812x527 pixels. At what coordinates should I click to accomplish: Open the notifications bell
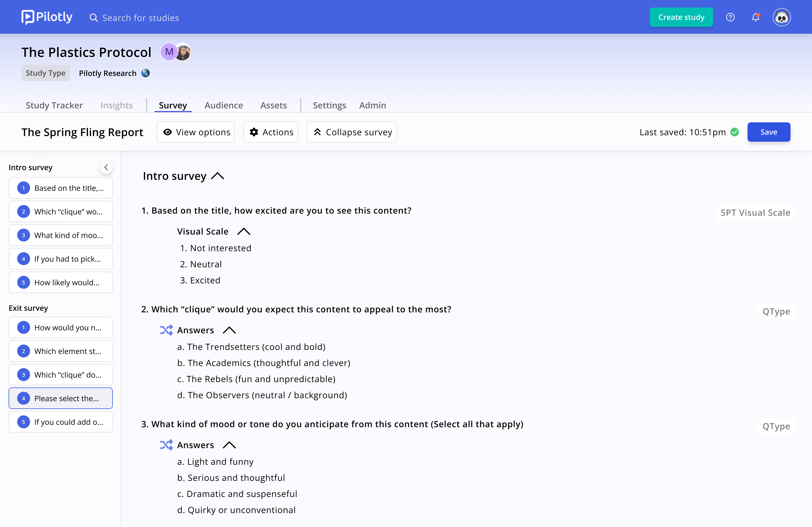tap(756, 17)
